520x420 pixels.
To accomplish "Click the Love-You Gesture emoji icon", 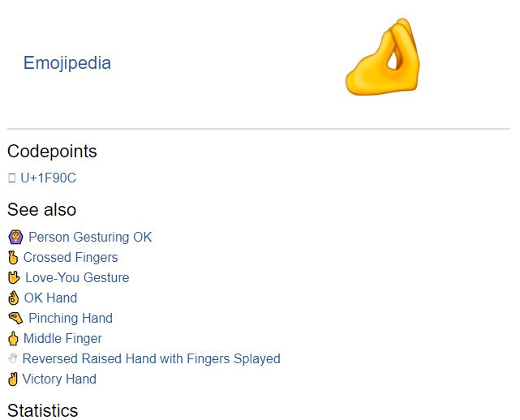I will pos(14,278).
